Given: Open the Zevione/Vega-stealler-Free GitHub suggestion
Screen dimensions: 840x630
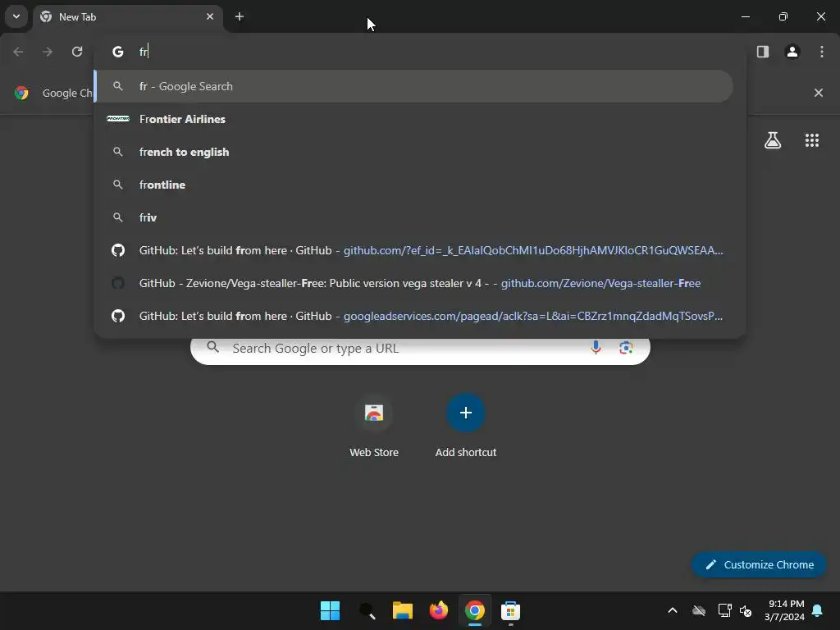Looking at the screenshot, I should [x=414, y=283].
